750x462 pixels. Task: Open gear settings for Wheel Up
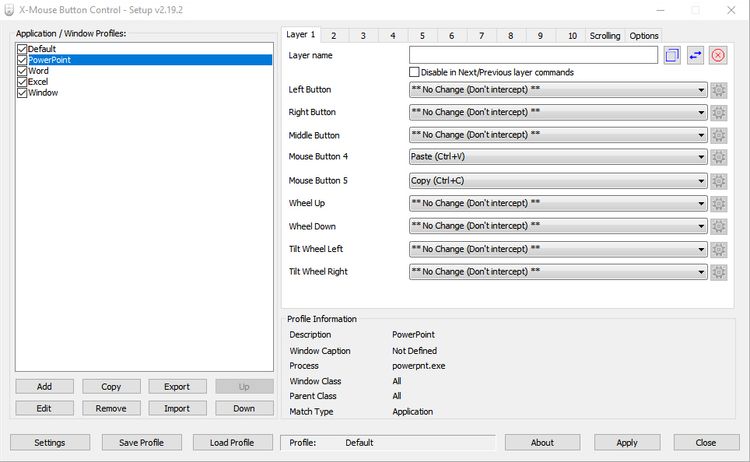[x=718, y=204]
